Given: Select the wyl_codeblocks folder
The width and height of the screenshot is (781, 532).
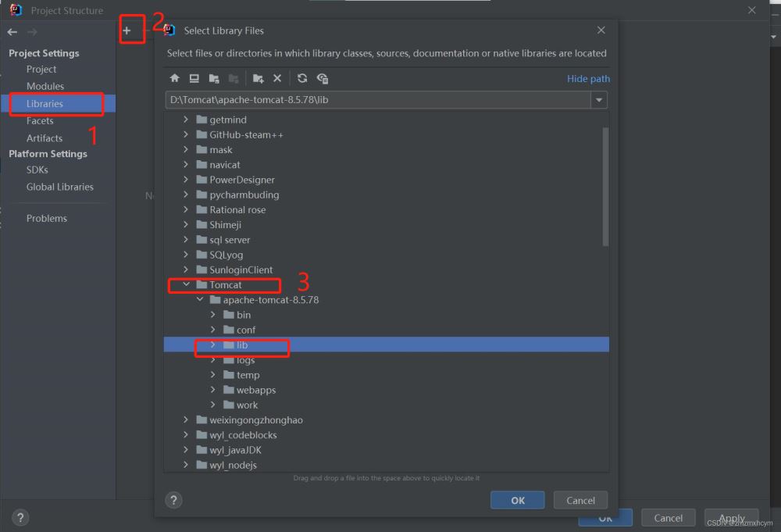Looking at the screenshot, I should point(243,435).
